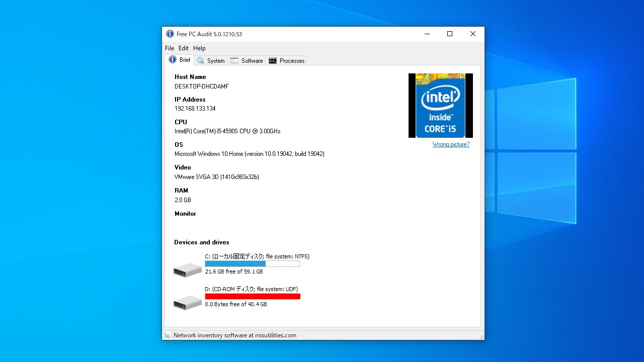Click the C: drive usage bar

(252, 264)
